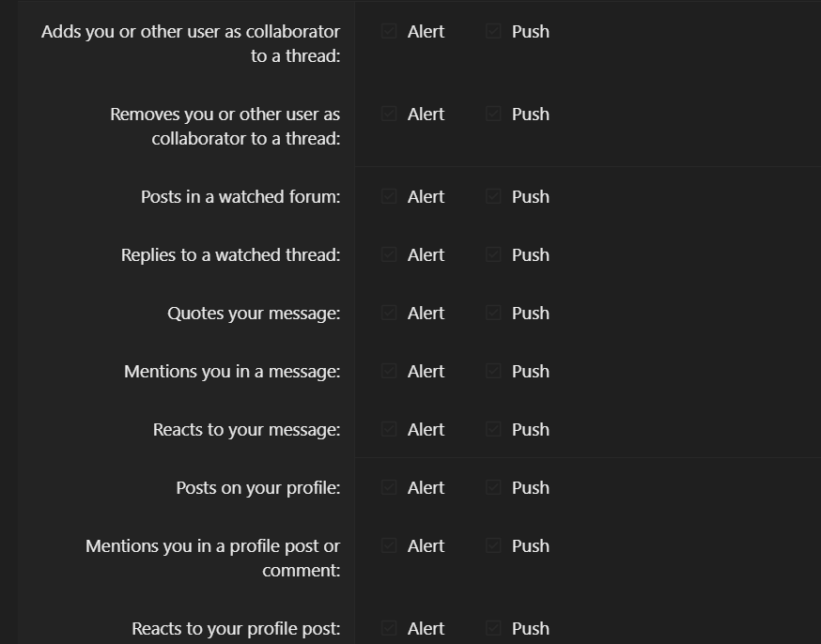Toggle Push for mentions in profile post
This screenshot has height=644, width=821.
[494, 546]
